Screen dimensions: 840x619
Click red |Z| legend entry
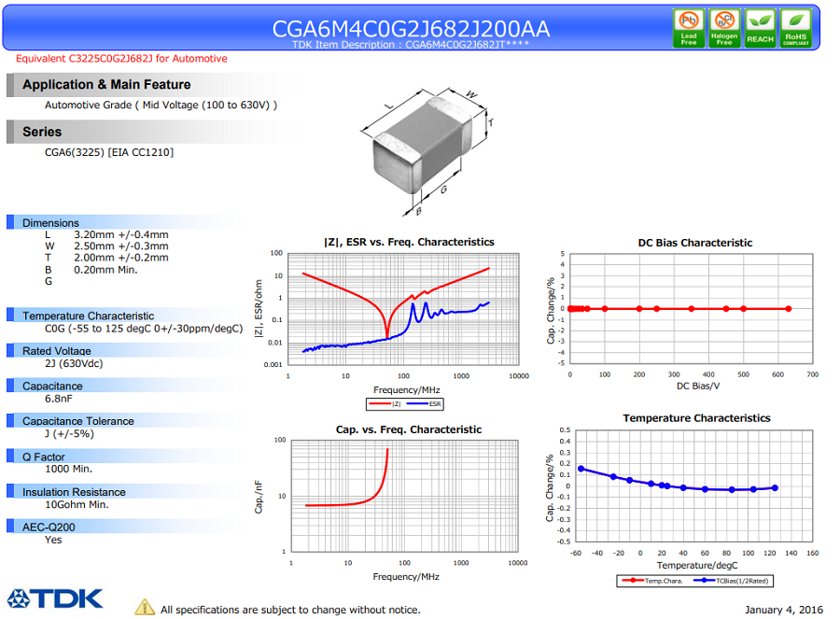[x=385, y=404]
